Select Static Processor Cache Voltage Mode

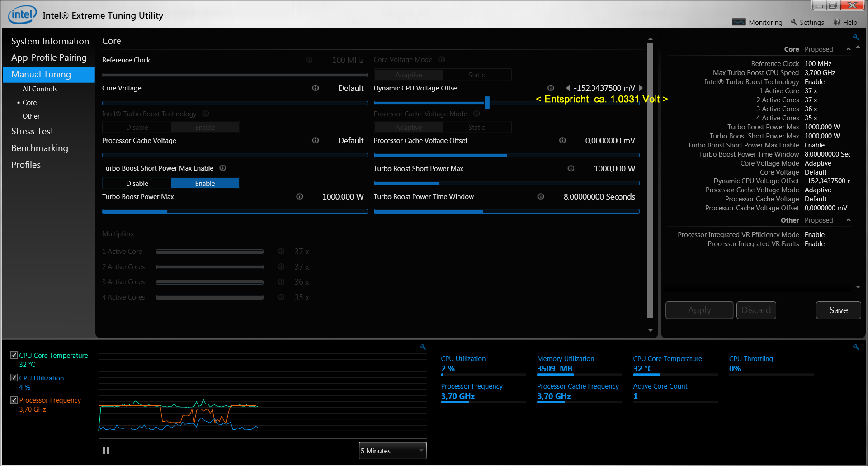coord(476,127)
